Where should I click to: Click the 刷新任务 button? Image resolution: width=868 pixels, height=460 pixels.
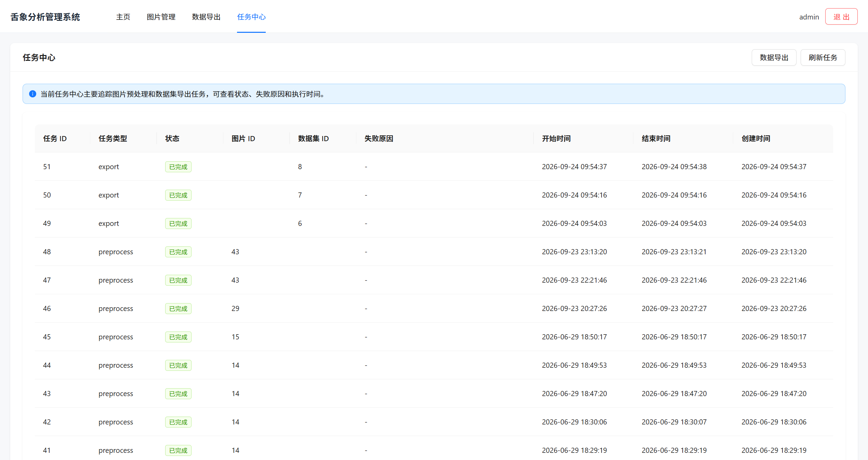(823, 57)
